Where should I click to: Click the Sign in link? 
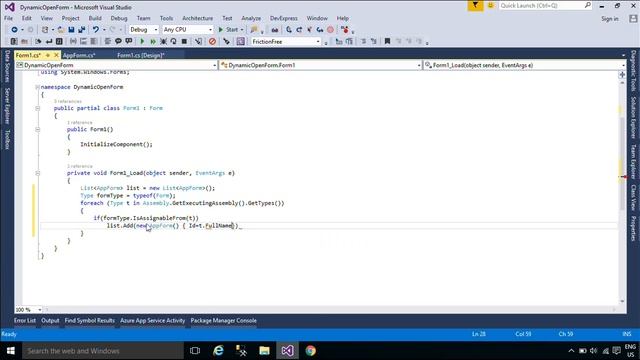click(x=609, y=19)
